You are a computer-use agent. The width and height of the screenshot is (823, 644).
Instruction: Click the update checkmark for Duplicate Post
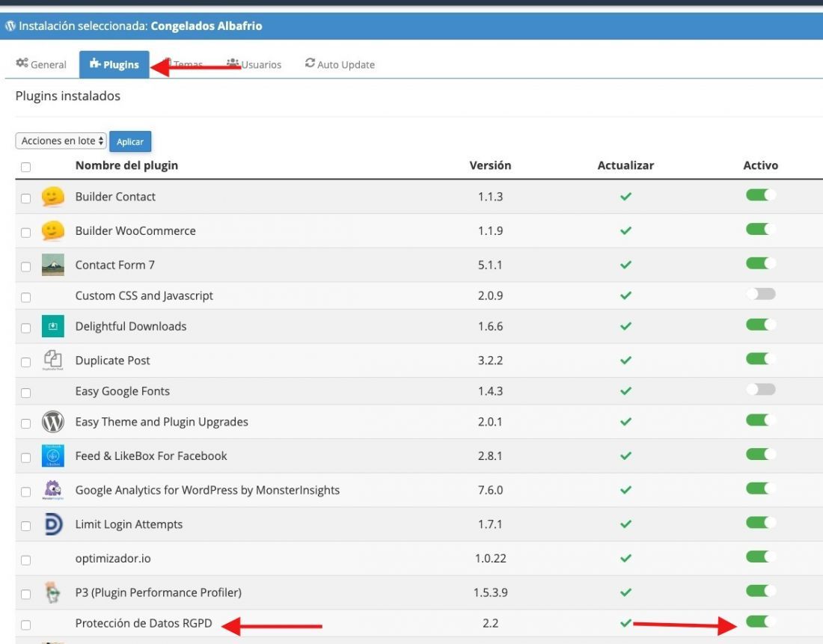[625, 360]
